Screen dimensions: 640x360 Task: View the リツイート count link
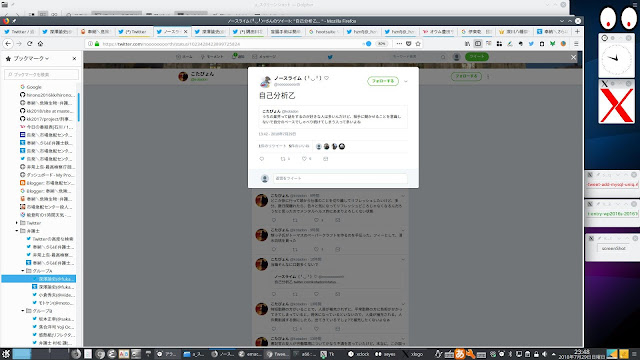(x=272, y=146)
